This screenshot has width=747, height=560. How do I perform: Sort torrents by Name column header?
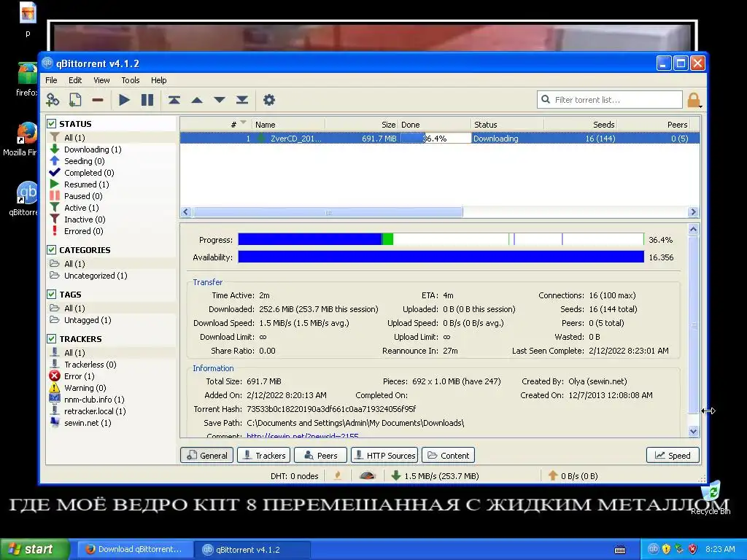click(x=288, y=124)
